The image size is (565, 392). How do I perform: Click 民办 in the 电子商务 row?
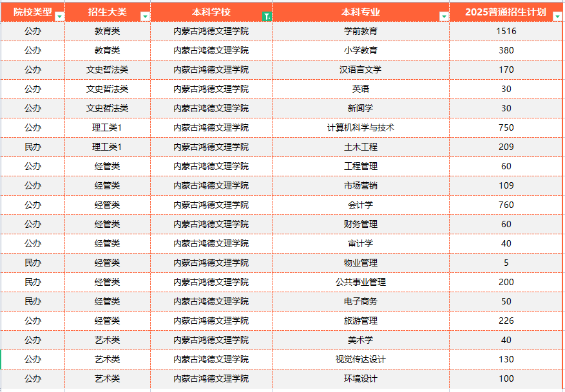pyautogui.click(x=33, y=302)
